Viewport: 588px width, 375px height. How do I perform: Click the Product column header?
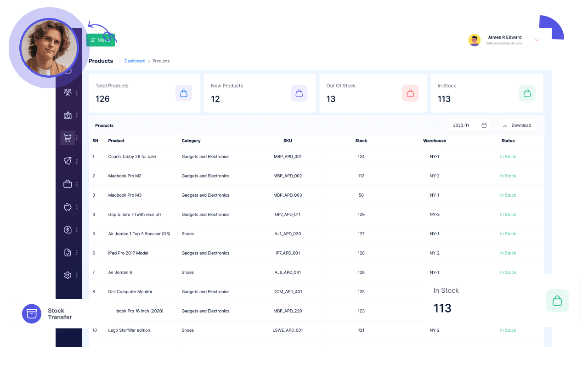click(116, 141)
